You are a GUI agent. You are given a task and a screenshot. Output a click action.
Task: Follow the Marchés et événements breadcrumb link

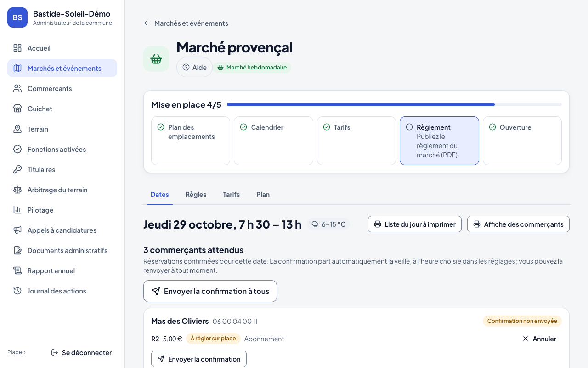coord(186,23)
